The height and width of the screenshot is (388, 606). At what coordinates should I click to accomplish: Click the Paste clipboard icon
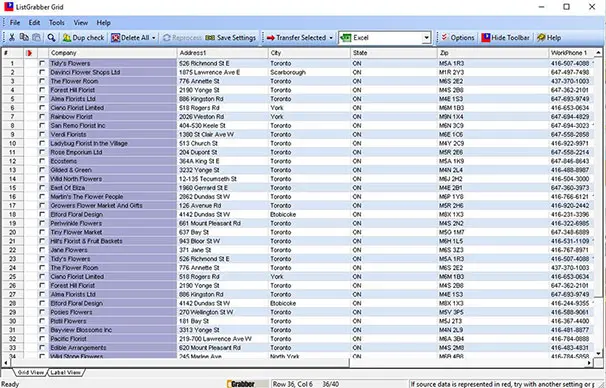tap(36, 37)
